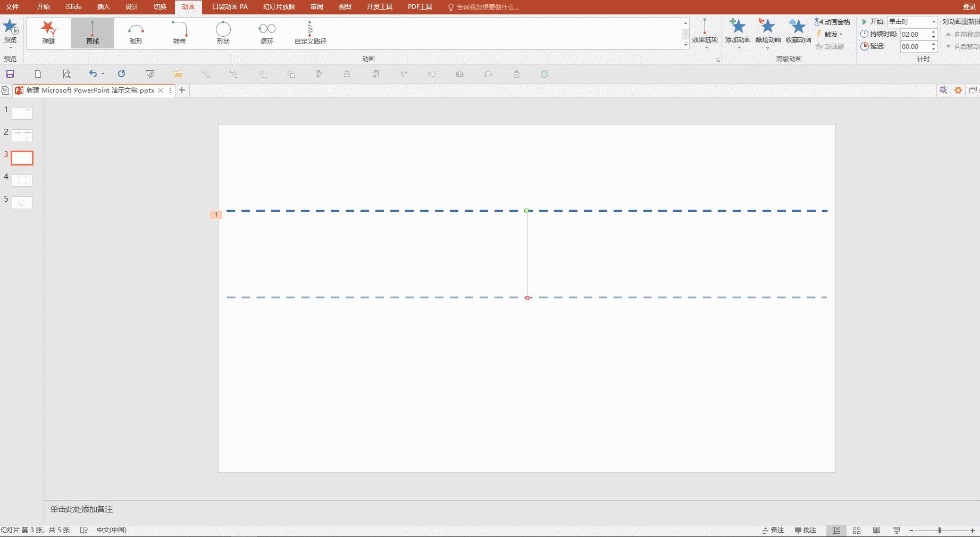The width and height of the screenshot is (980, 537).
Task: Choose the 直线 line motion path
Action: [93, 33]
